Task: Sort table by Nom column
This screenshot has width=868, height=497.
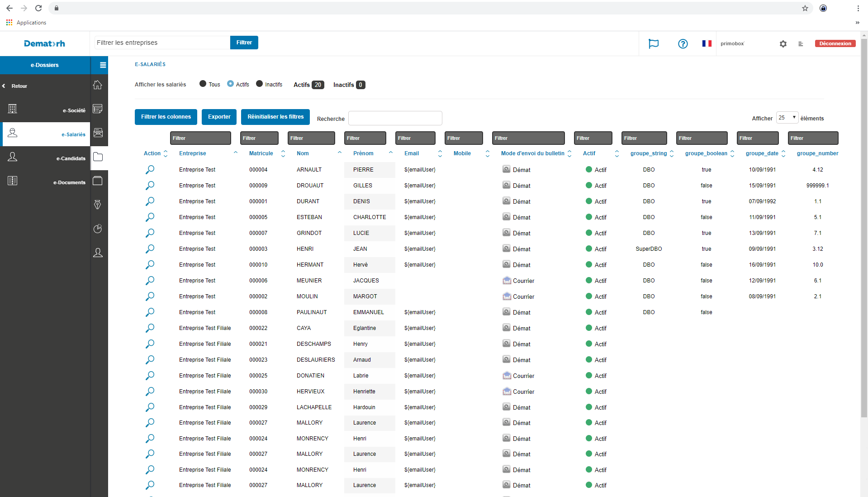Action: pos(303,153)
